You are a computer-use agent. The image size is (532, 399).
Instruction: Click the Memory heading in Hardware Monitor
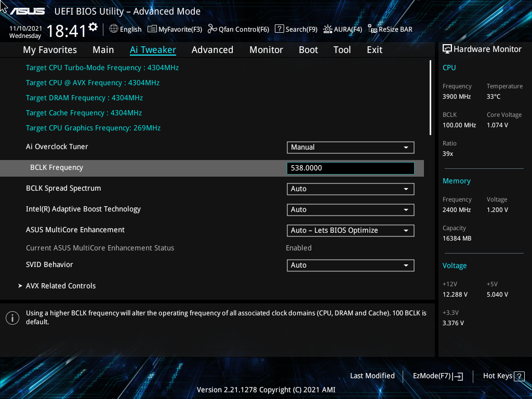(456, 181)
